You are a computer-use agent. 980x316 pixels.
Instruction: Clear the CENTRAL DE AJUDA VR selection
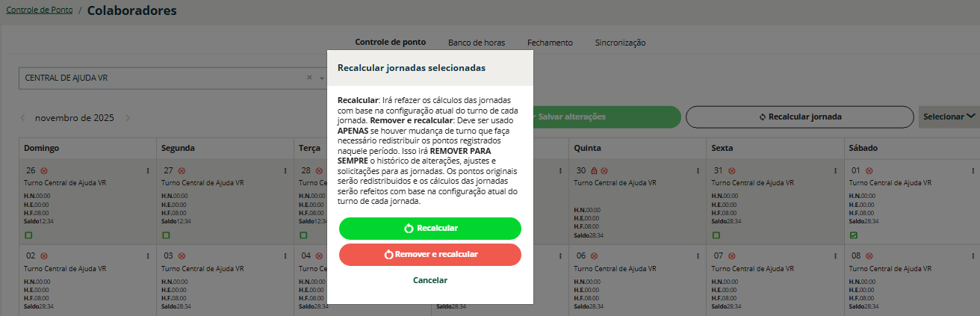pyautogui.click(x=309, y=78)
